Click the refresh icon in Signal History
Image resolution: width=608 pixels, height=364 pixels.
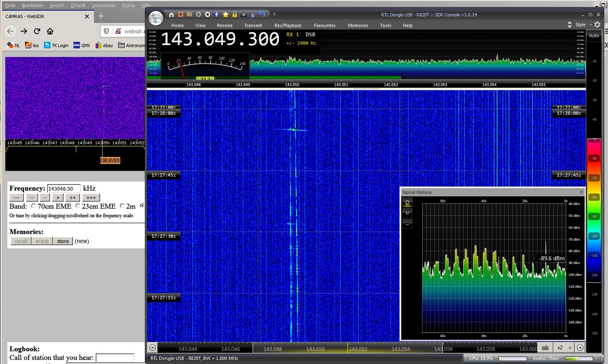point(407,213)
